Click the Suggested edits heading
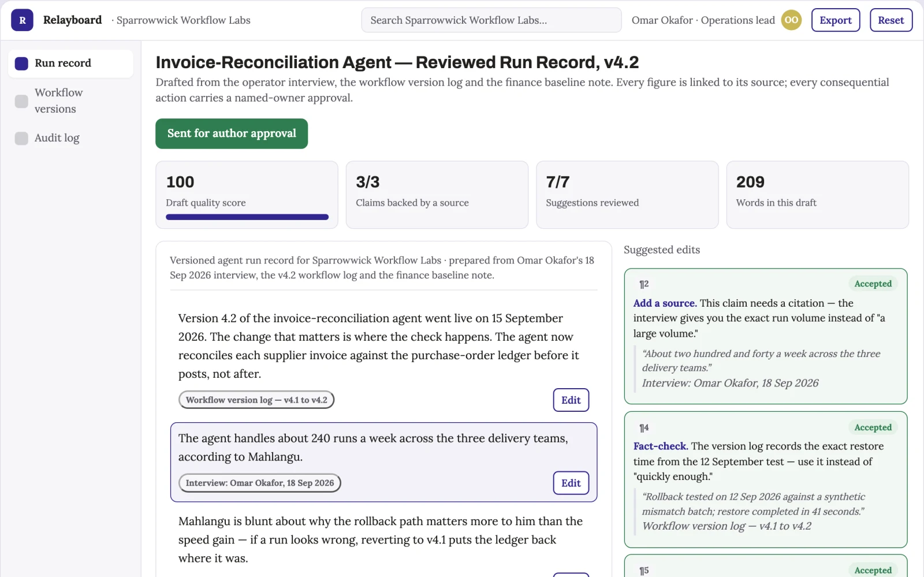Viewport: 924px width, 577px height. tap(662, 250)
